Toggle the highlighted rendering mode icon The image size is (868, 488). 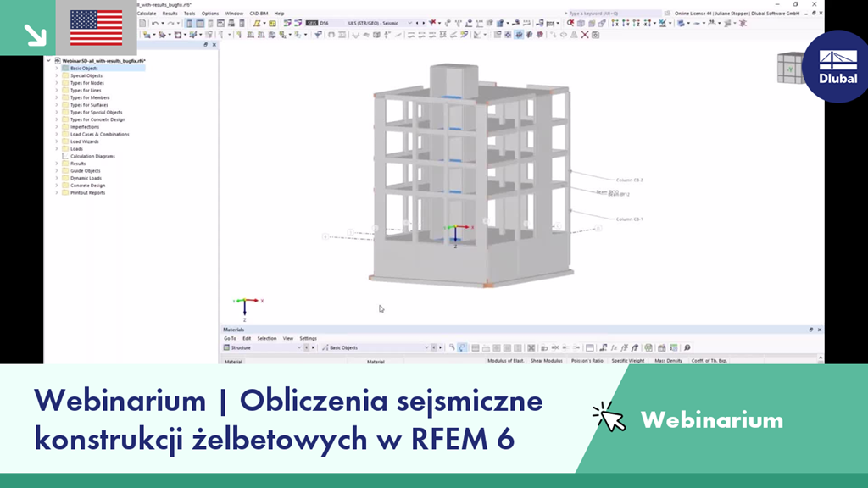coord(519,35)
